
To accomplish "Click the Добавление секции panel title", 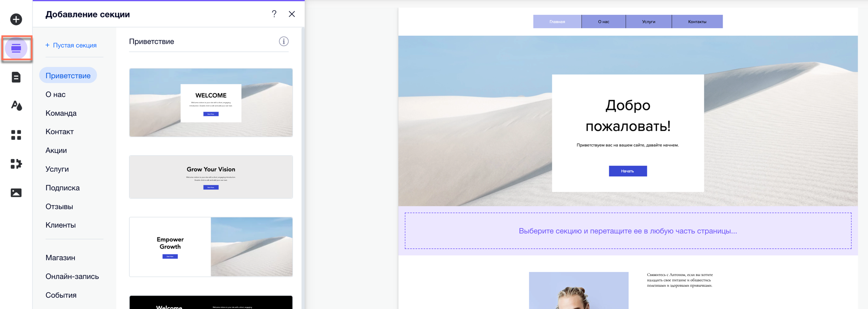I will click(87, 14).
